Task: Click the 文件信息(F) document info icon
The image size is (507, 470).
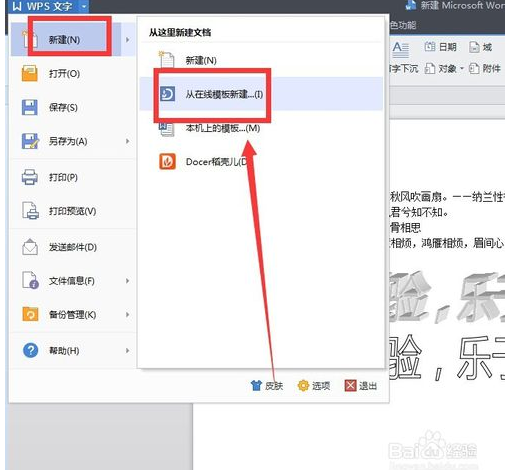Action: pos(30,280)
